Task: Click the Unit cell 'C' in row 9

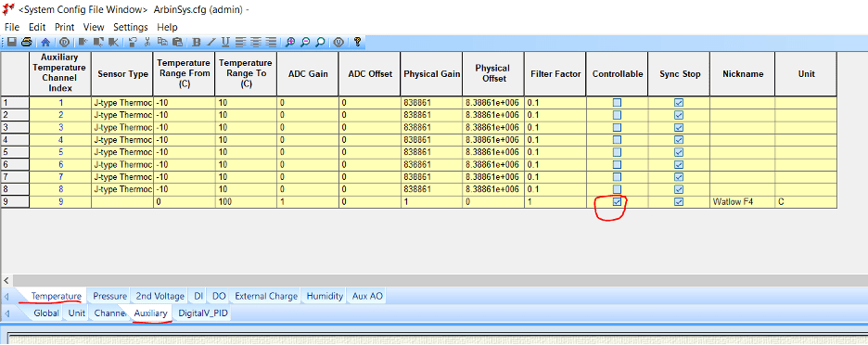Action: (x=806, y=202)
